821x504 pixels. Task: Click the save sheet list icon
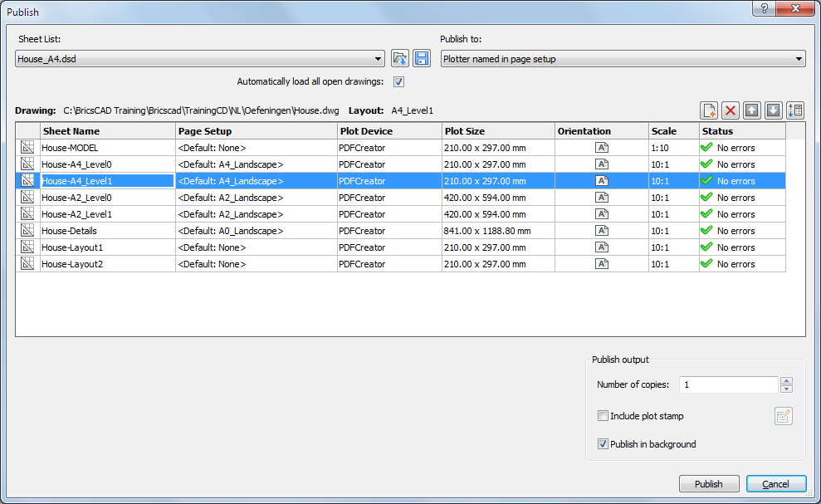pyautogui.click(x=422, y=59)
